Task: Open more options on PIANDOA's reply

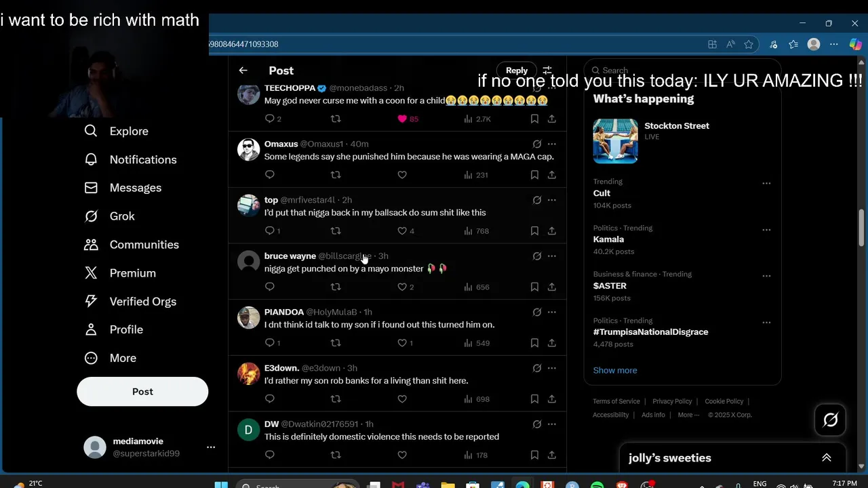Action: 552,312
